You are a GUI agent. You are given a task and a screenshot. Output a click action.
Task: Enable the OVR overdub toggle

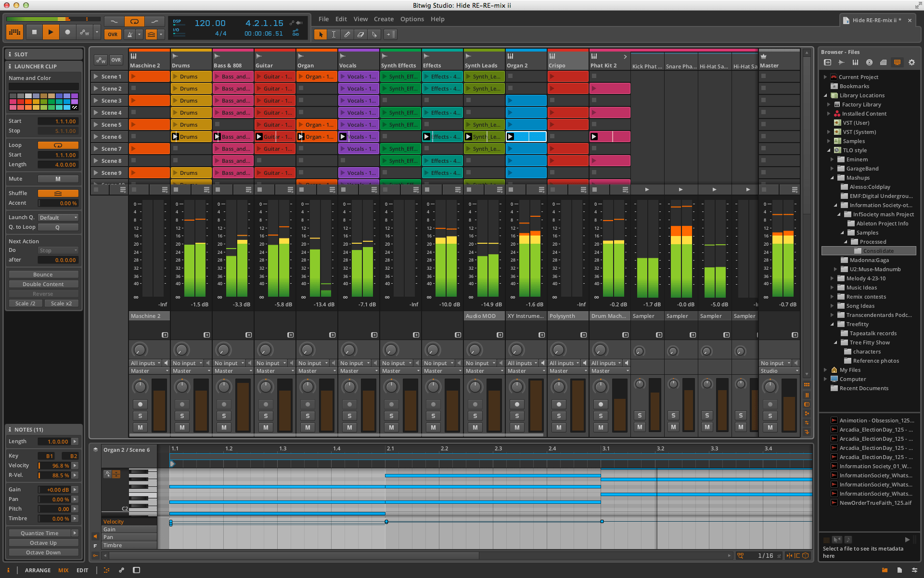click(x=113, y=34)
